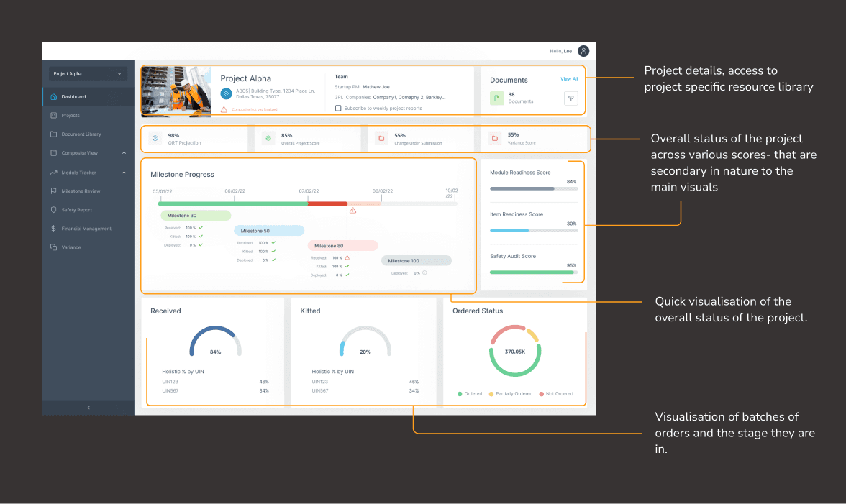This screenshot has height=504, width=846.
Task: Collapse the Module Tracker section
Action: click(x=124, y=172)
